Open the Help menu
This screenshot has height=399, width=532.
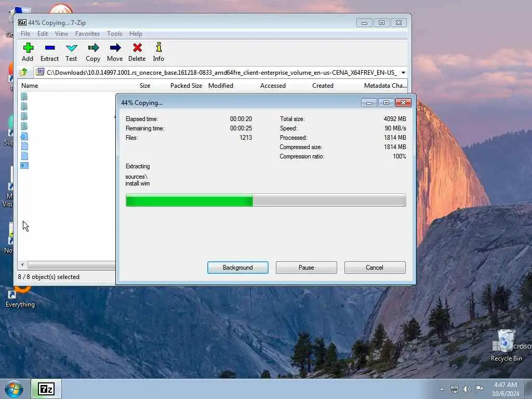pyautogui.click(x=136, y=34)
